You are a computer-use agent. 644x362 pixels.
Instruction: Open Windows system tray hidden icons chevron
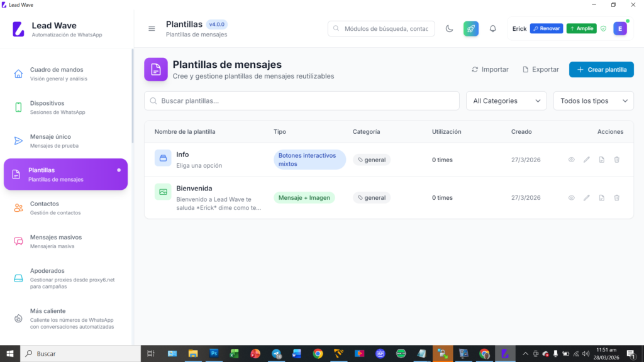coord(525,354)
